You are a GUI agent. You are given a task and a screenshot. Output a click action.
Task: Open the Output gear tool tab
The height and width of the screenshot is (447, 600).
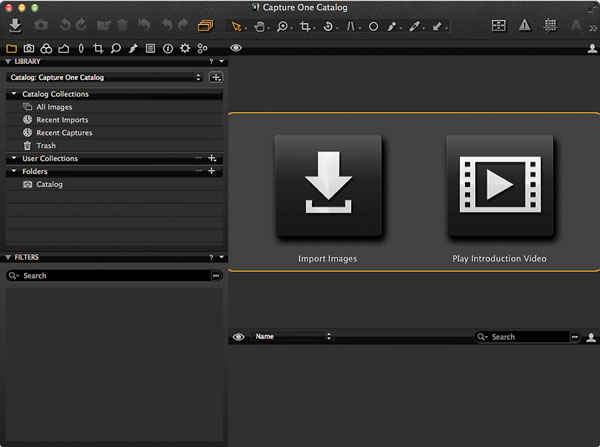tap(185, 49)
